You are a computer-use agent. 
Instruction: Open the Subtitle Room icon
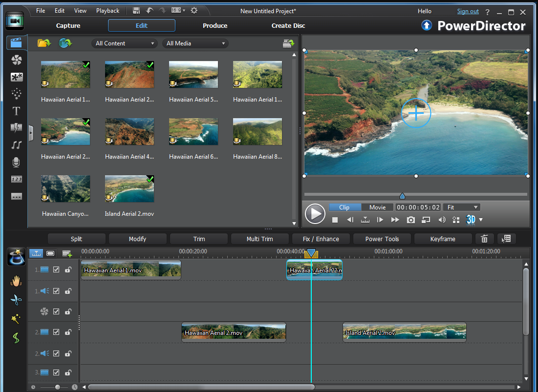(16, 196)
